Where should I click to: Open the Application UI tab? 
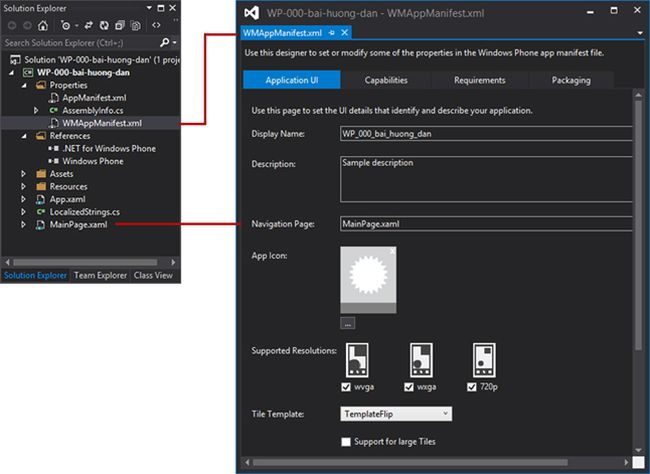[x=292, y=80]
